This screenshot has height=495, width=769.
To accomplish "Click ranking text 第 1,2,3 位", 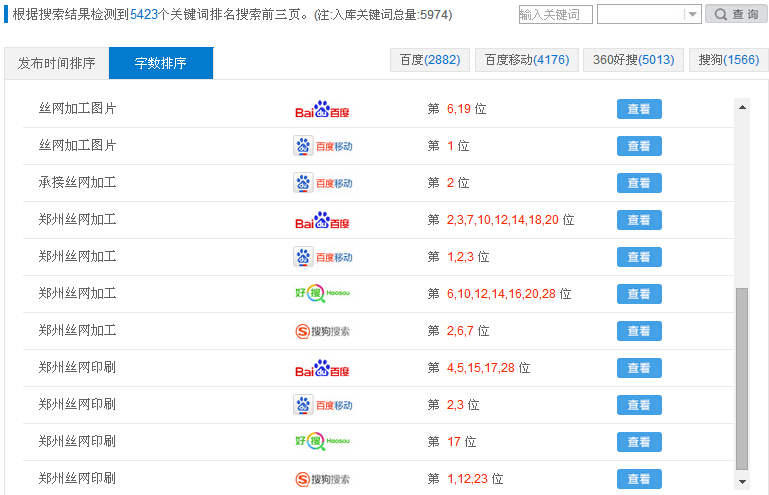I will tap(458, 257).
